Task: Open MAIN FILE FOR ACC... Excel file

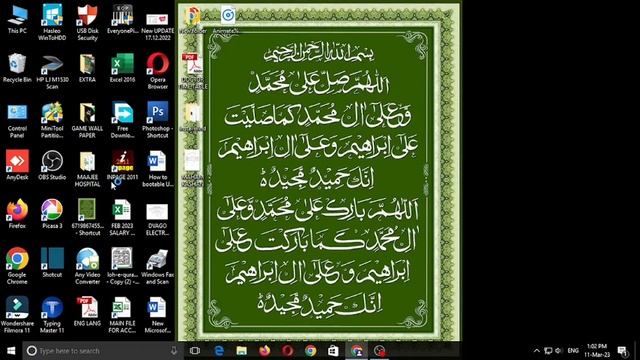Action: click(122, 315)
